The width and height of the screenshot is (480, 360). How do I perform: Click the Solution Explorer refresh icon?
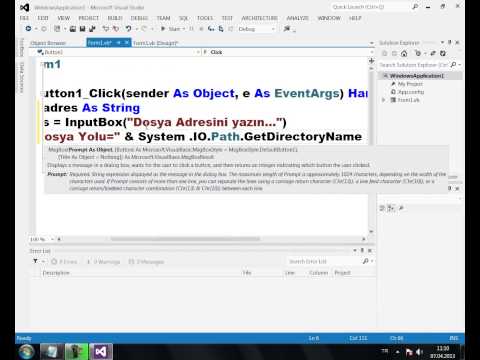click(x=443, y=53)
